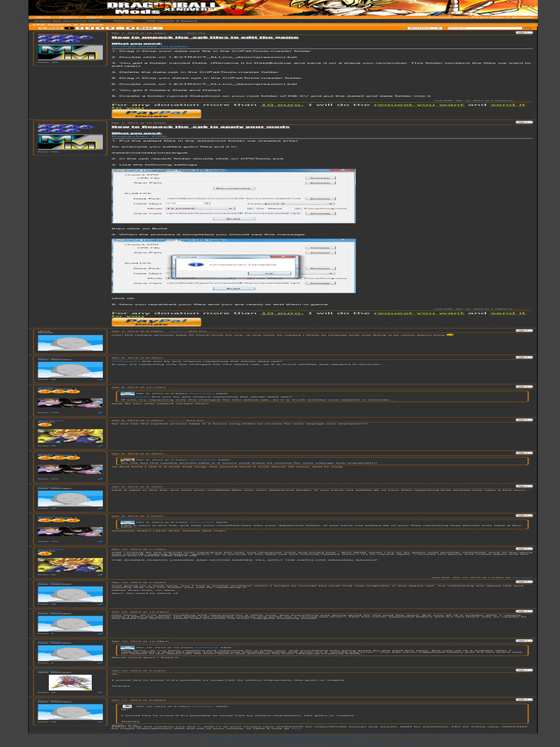The height and width of the screenshot is (747, 560).
Task: Click the Prev pagination button
Action: 51,28
